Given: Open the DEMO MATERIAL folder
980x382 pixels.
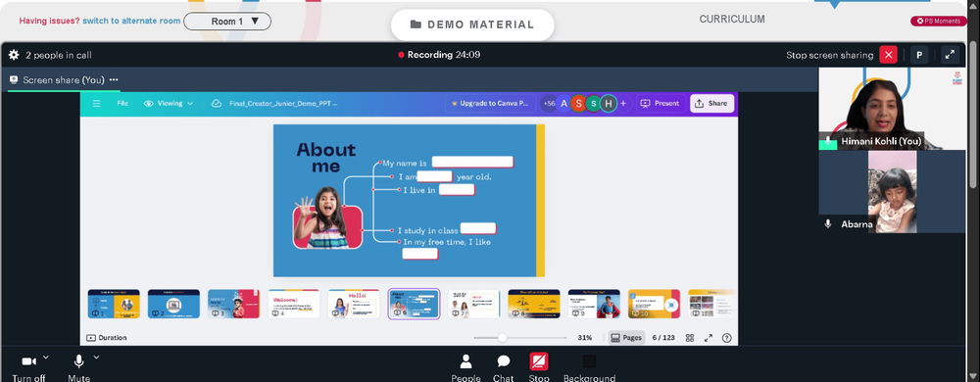Looking at the screenshot, I should 472,24.
